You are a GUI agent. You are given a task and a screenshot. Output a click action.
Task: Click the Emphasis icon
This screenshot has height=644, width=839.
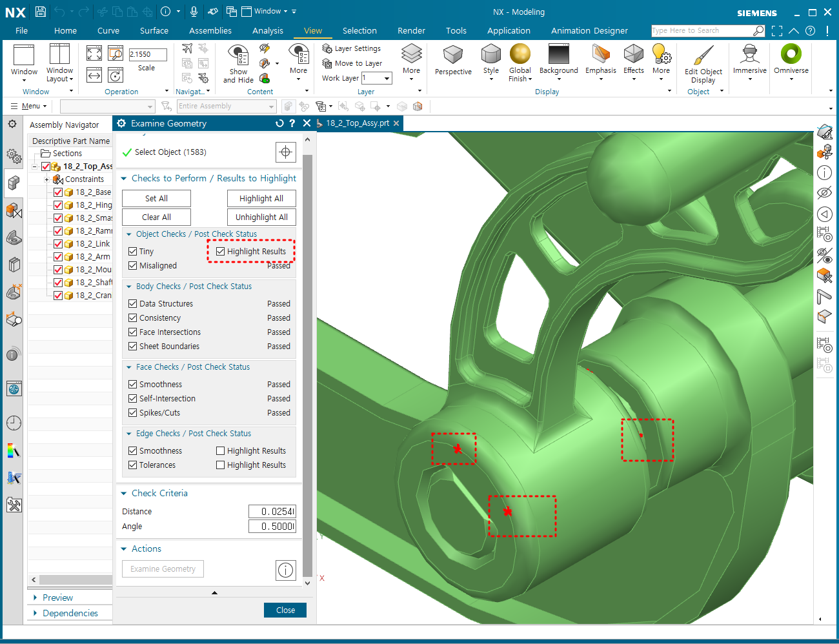[x=601, y=54]
